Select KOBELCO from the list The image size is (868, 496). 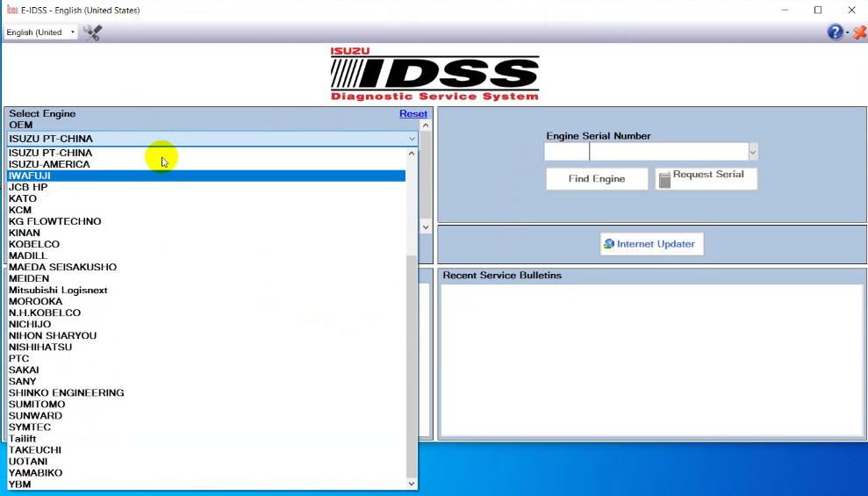pos(206,244)
